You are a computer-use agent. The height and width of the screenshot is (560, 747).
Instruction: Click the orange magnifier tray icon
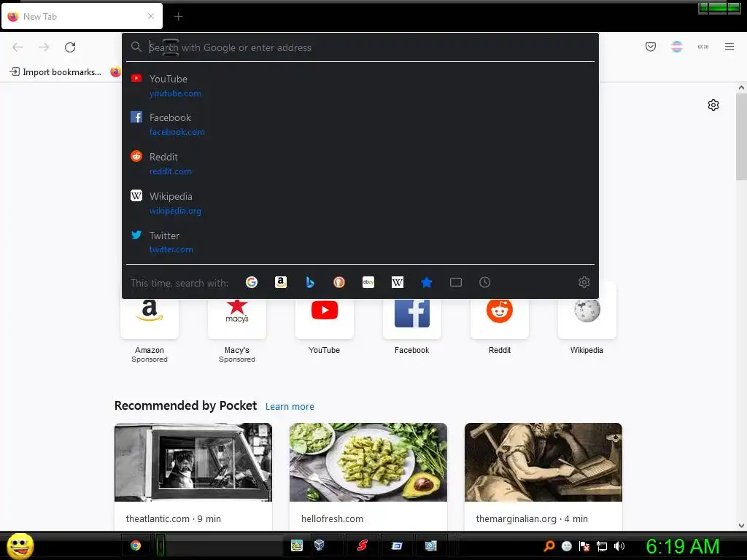click(549, 546)
